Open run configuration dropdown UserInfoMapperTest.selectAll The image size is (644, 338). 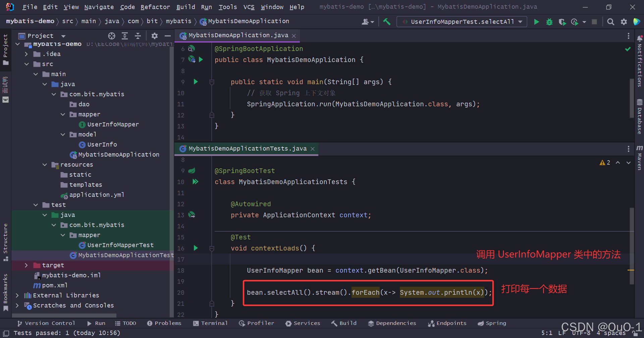pyautogui.click(x=462, y=22)
